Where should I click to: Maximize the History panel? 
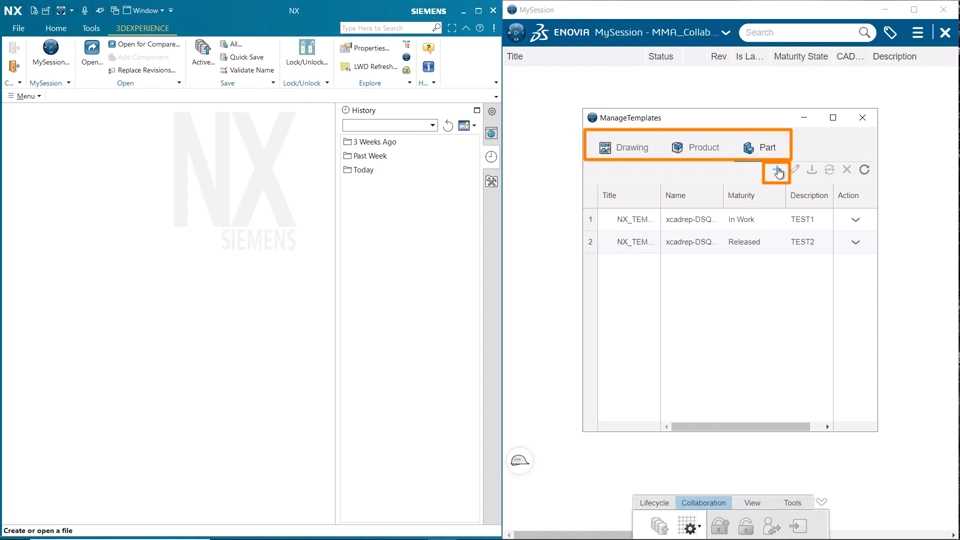(477, 110)
